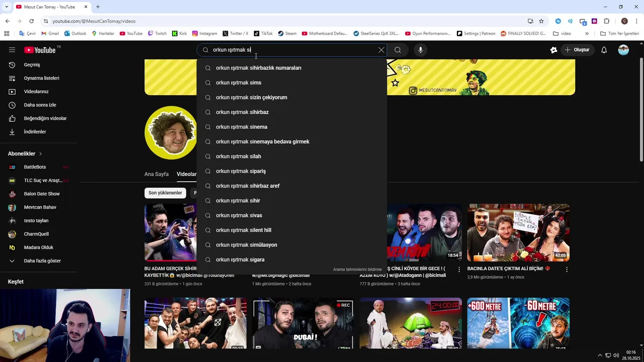Show hidden system tray icons

point(599,355)
